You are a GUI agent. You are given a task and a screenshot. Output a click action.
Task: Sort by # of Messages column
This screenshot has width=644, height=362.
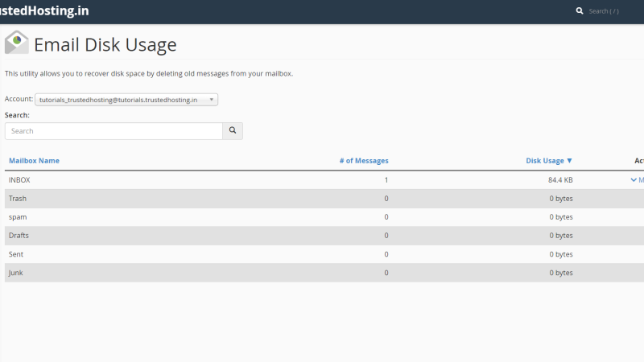click(x=364, y=160)
